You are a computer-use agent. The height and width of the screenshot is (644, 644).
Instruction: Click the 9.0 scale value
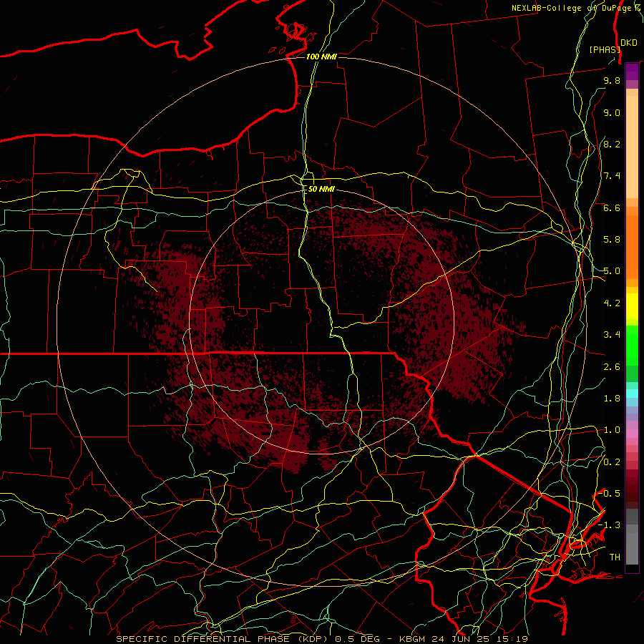(x=612, y=112)
